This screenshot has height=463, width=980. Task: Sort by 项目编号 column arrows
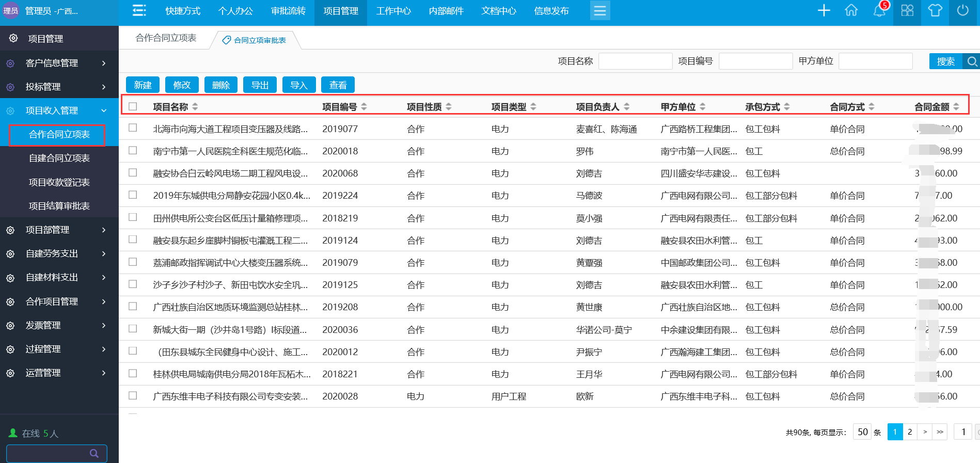point(364,106)
